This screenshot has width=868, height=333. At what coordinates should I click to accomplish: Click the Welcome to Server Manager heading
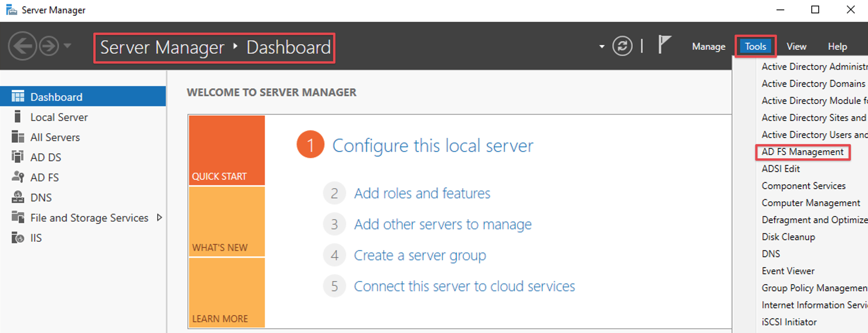coord(271,92)
